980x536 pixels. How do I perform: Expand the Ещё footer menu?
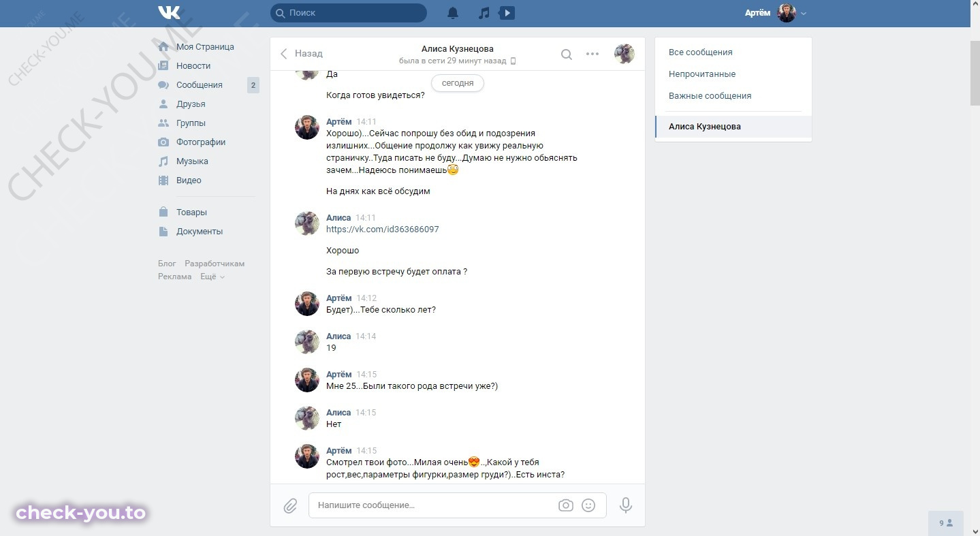click(x=212, y=277)
